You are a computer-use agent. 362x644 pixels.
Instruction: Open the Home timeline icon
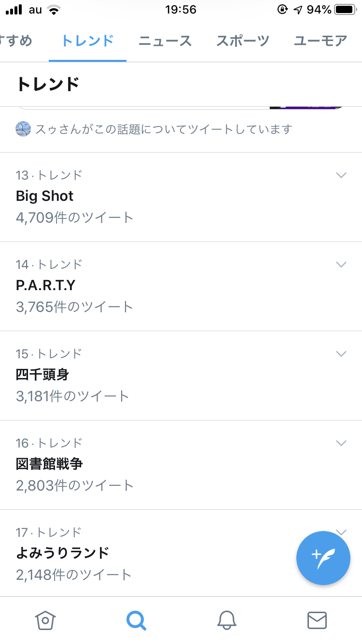coord(45,620)
